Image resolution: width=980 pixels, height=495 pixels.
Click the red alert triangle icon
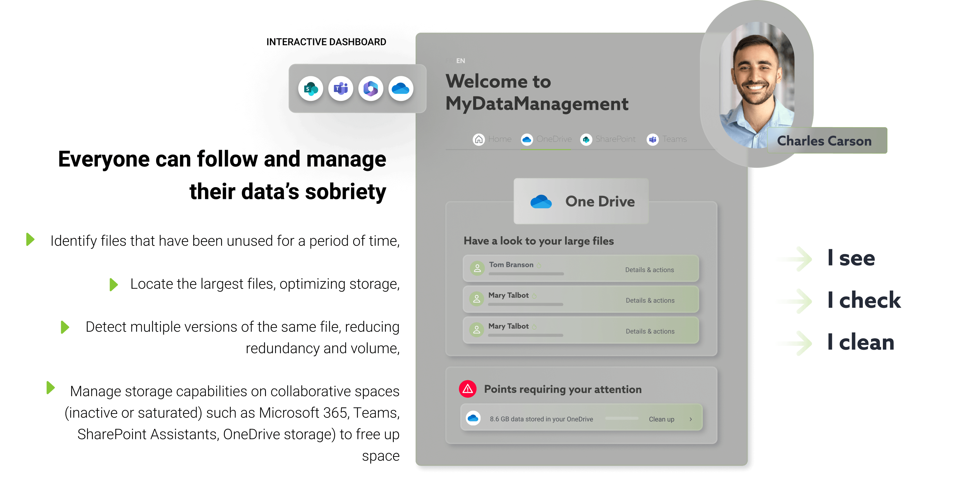pos(468,389)
